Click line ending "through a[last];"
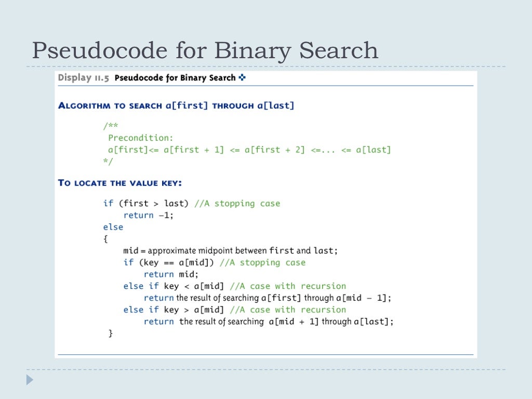The image size is (532, 399). (269, 321)
